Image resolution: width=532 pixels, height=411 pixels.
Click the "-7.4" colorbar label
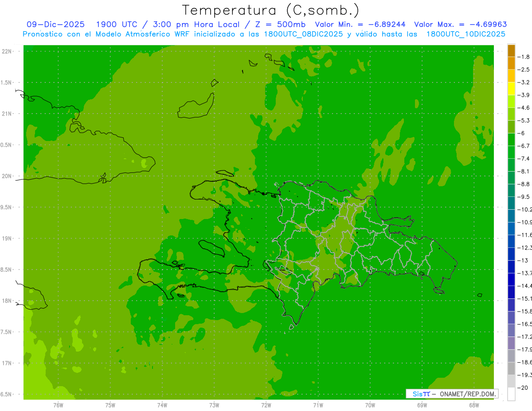coord(524,159)
